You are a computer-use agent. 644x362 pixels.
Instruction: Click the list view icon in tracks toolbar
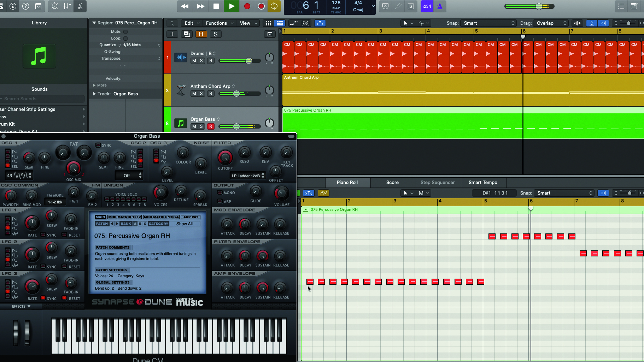click(280, 23)
